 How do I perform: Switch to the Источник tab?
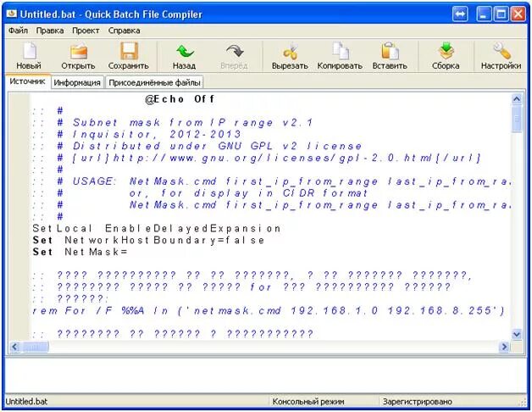[x=27, y=81]
